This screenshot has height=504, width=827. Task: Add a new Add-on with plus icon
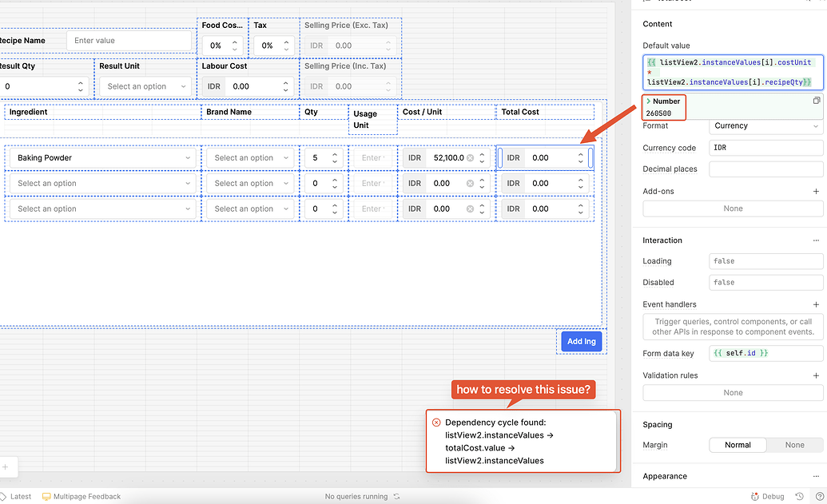pyautogui.click(x=816, y=192)
